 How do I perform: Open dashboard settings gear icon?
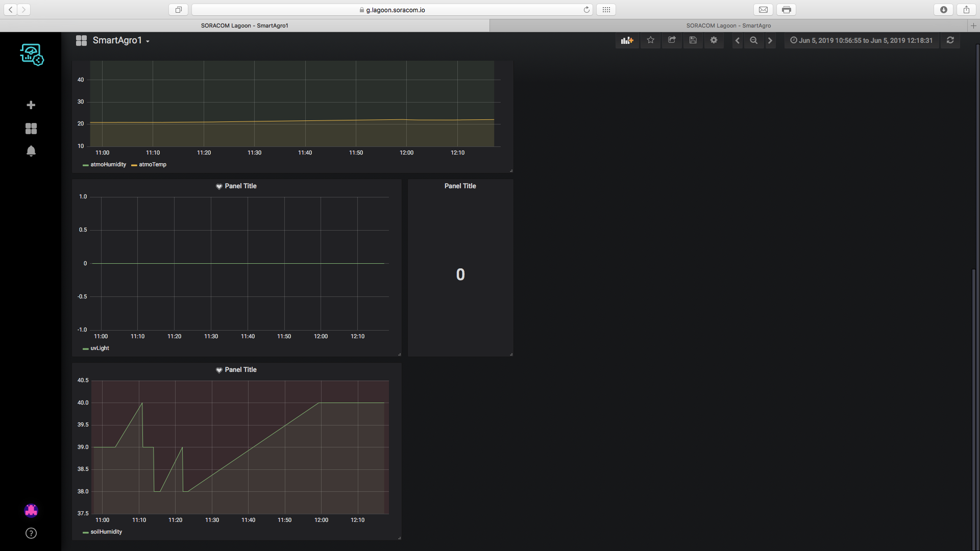(x=714, y=40)
